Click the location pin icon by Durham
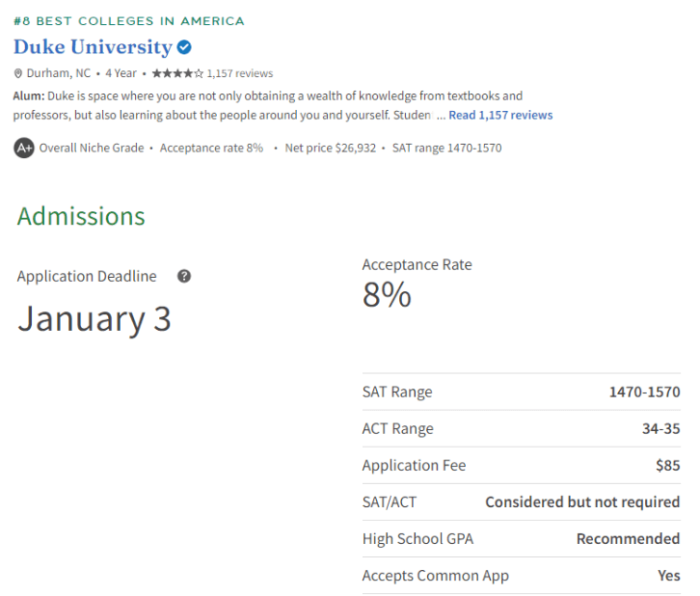The image size is (700, 596). tap(18, 73)
